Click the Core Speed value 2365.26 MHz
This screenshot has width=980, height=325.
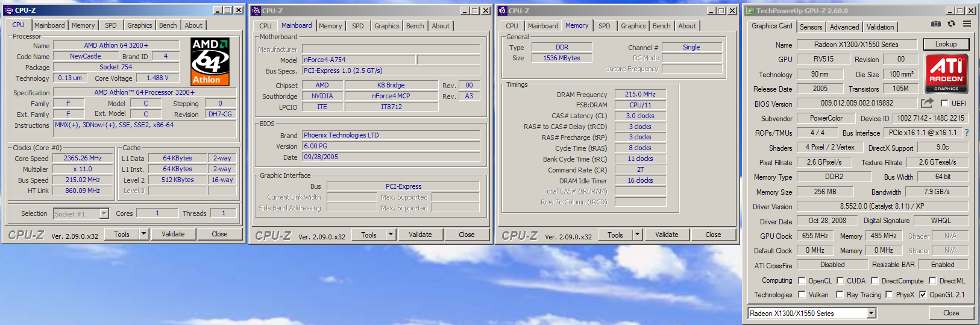[x=83, y=158]
